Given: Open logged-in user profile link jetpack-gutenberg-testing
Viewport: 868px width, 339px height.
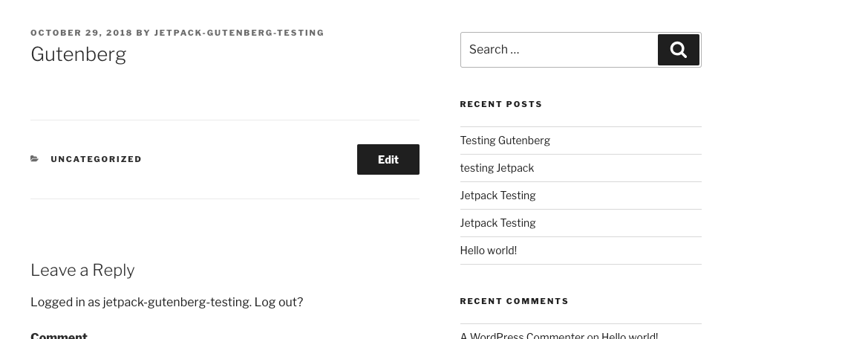Looking at the screenshot, I should tap(175, 303).
